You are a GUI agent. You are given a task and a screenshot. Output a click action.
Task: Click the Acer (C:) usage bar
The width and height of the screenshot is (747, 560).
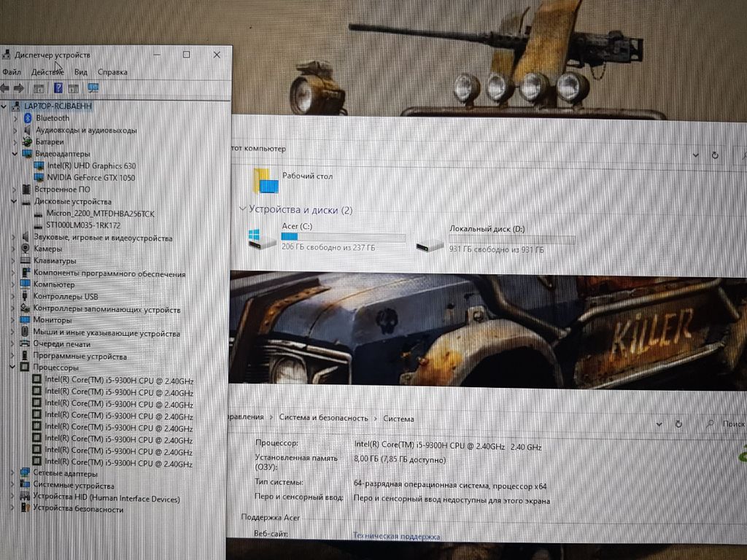click(343, 237)
